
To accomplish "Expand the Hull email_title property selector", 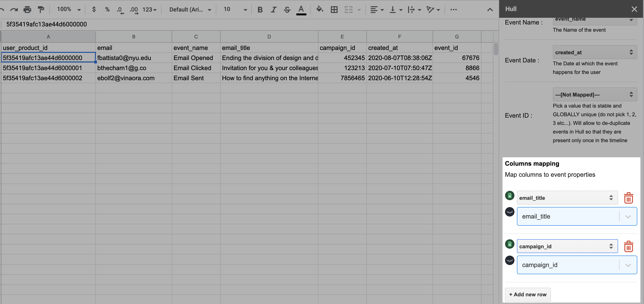I will tap(628, 216).
